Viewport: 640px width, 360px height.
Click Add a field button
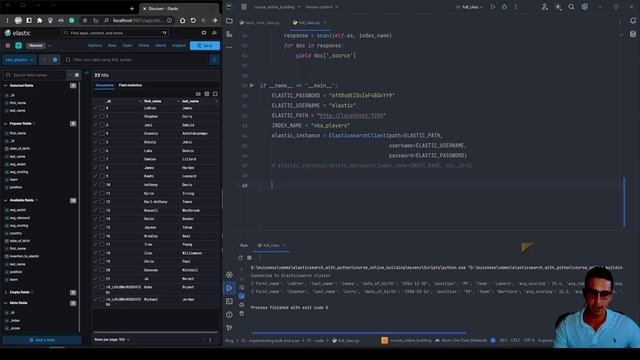[x=42, y=340]
